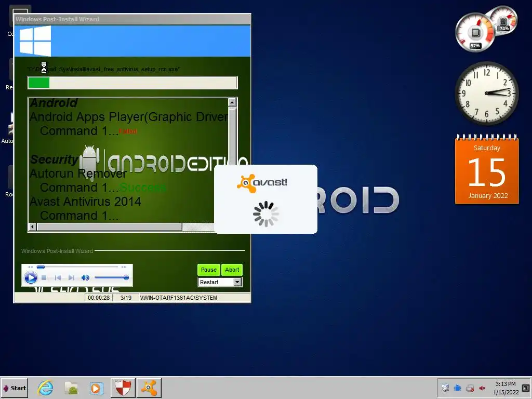The height and width of the screenshot is (399, 532).
Task: Click the log horizontal scroll-left arrow
Action: pos(32,227)
